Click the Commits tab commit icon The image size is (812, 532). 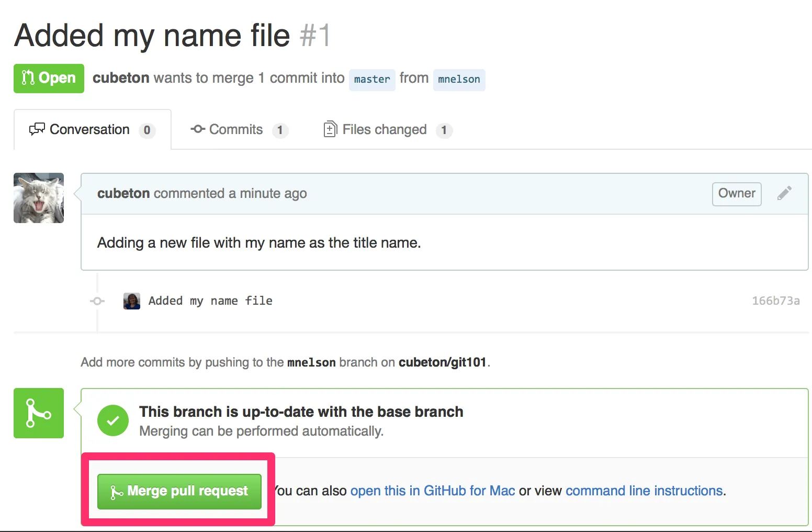(198, 129)
